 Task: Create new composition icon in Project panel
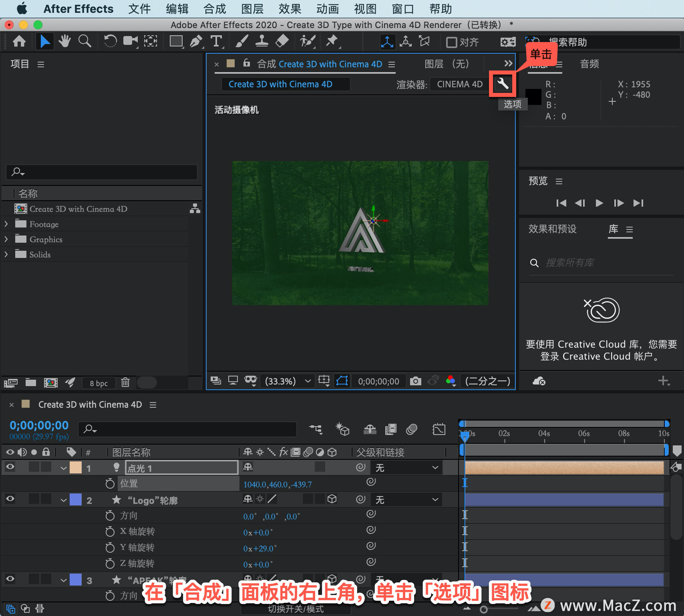(x=50, y=382)
